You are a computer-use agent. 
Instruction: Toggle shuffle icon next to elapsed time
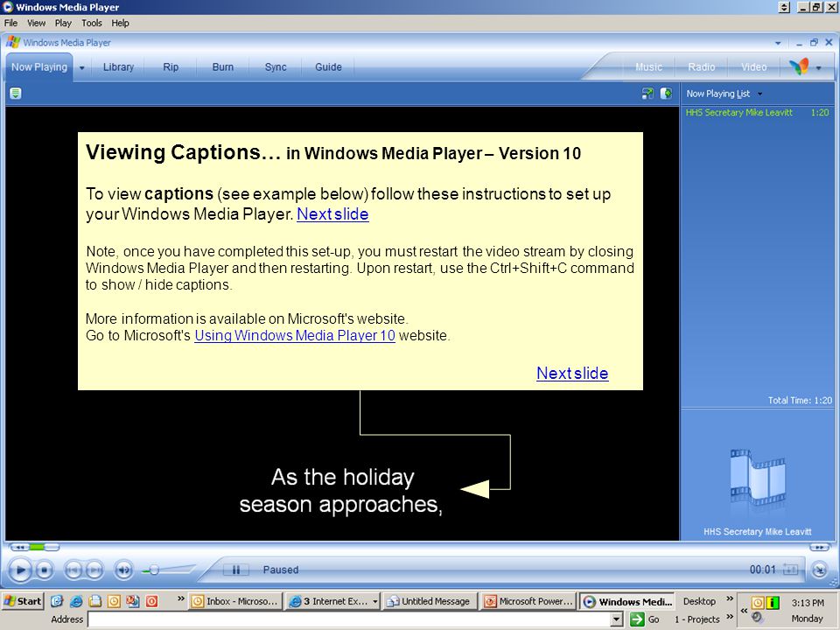(x=791, y=570)
